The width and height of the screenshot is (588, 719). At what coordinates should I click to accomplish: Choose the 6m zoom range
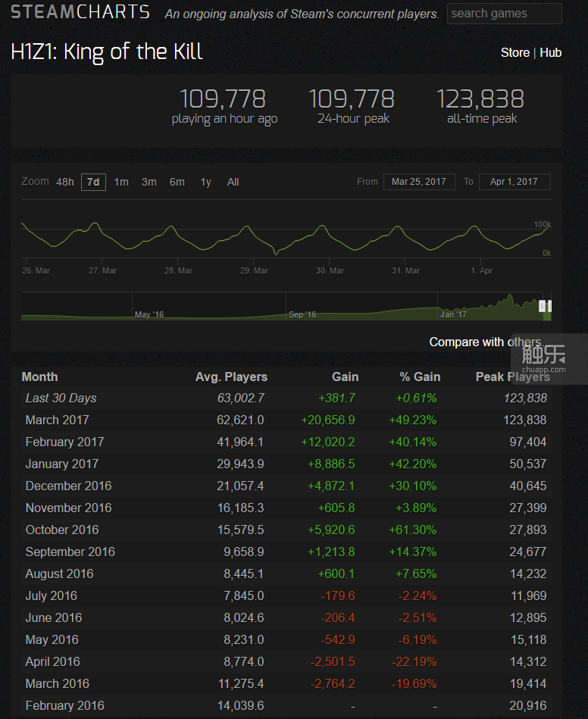[x=177, y=182]
